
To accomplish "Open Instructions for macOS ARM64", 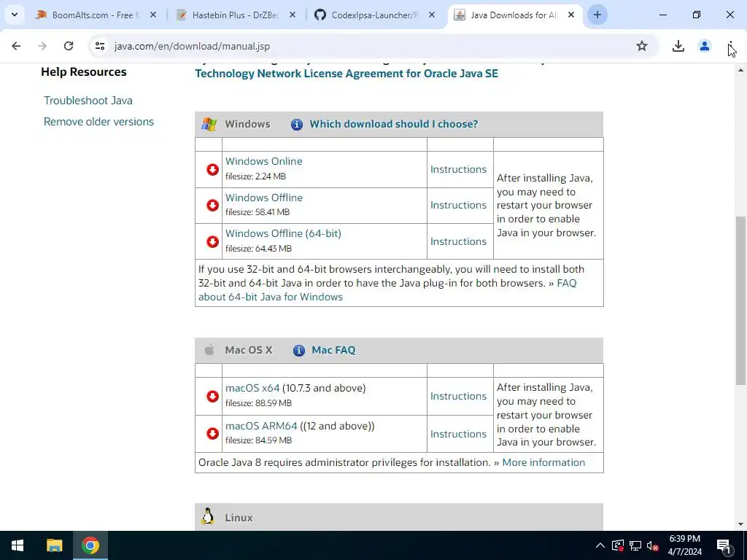I will 458,434.
